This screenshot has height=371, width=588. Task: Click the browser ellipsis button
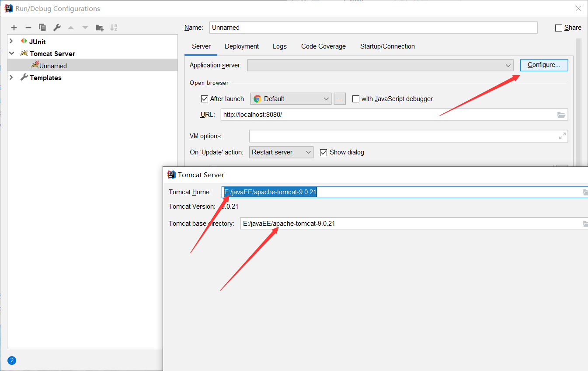[340, 99]
